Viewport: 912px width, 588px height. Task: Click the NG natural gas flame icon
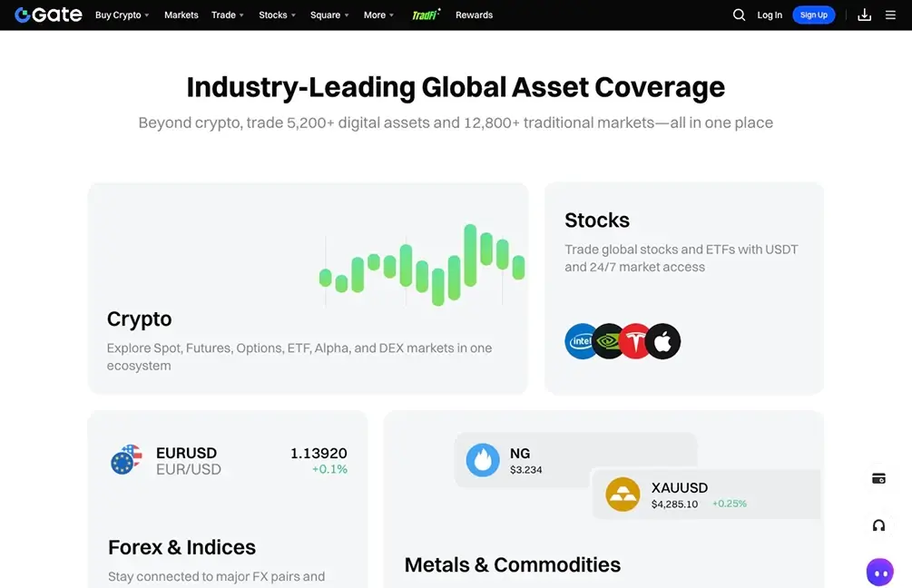pos(483,460)
